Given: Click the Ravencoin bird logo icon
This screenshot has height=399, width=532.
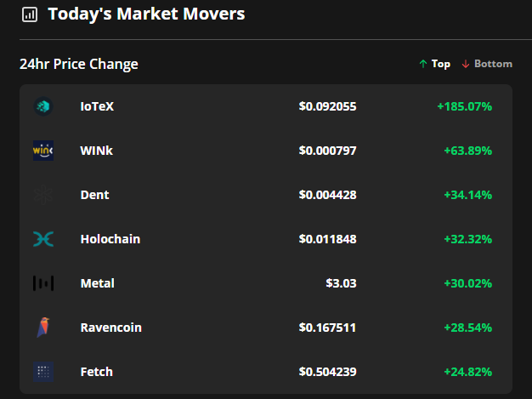Looking at the screenshot, I should 43,328.
